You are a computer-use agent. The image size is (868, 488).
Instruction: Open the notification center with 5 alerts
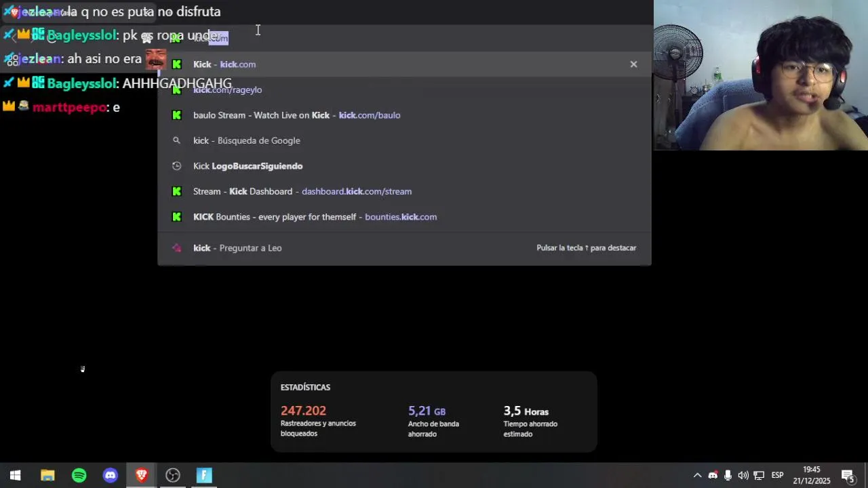(848, 475)
